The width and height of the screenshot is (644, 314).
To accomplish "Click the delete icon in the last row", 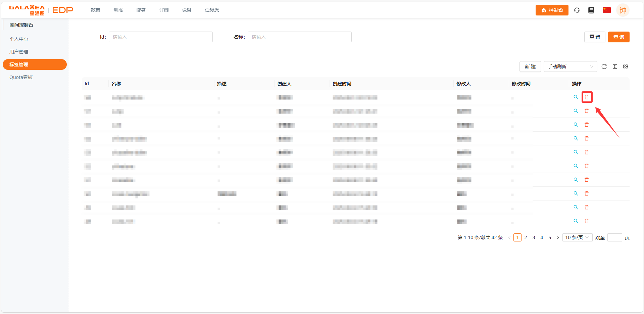I will click(587, 221).
